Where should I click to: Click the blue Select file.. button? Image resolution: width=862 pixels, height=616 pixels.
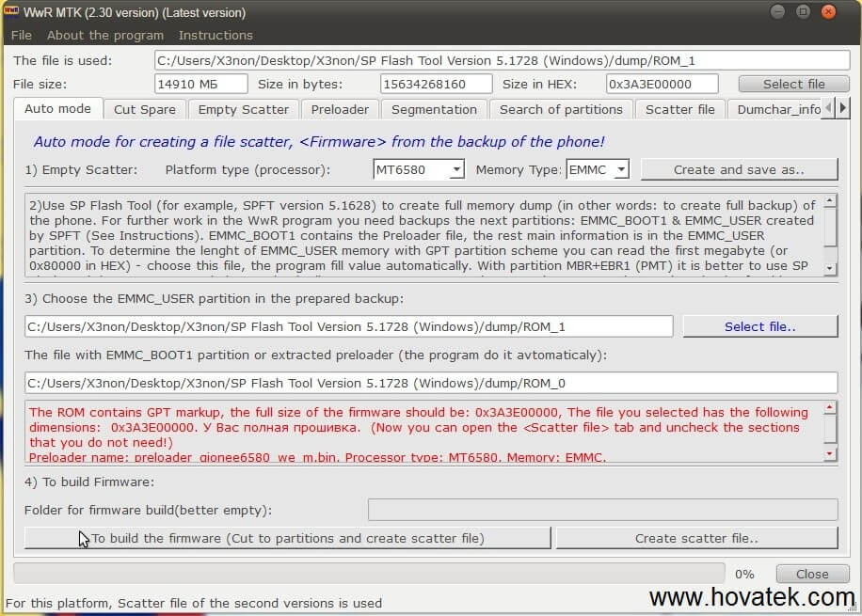click(759, 326)
